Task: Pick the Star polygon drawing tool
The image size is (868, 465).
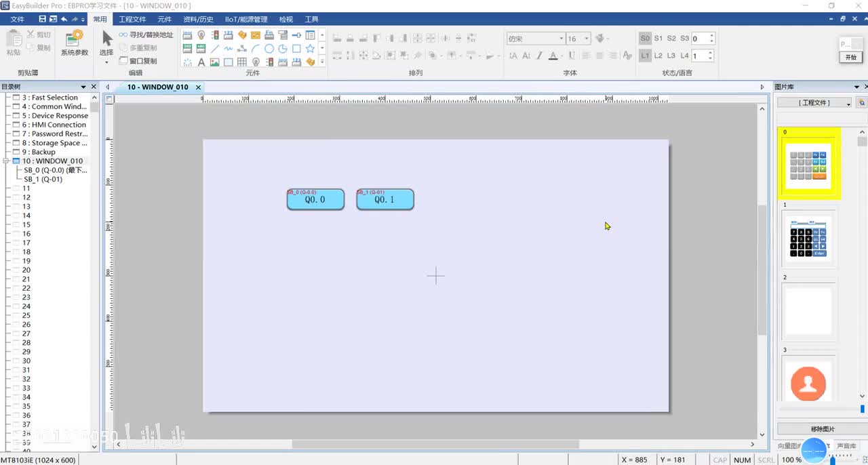Action: click(x=310, y=49)
